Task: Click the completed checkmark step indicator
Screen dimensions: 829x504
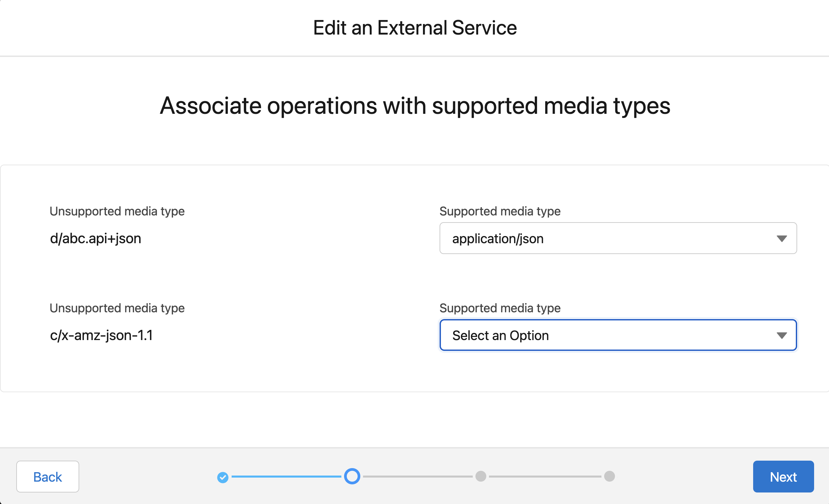Action: [223, 477]
